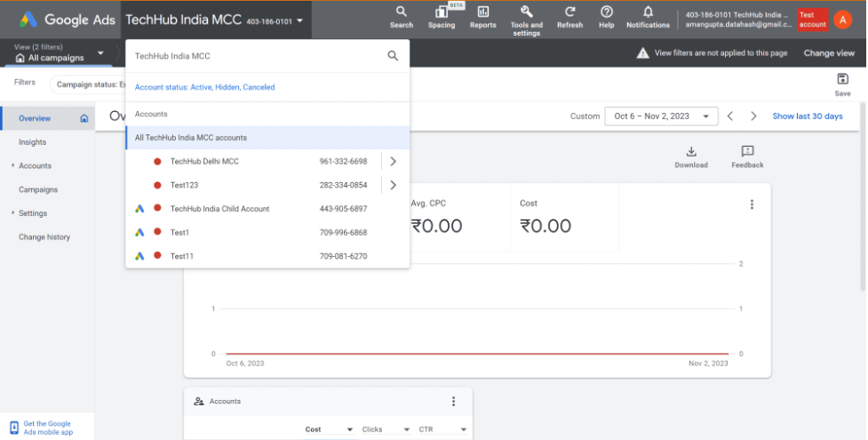Viewport: 868px width, 440px height.
Task: Expand TechHub Delhi MCC sub-accounts chevron
Action: pyautogui.click(x=393, y=161)
